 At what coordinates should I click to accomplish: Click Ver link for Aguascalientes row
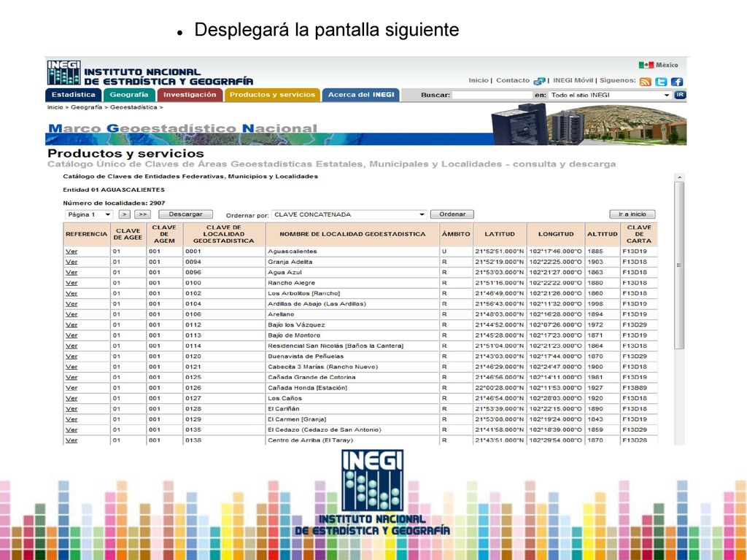(x=71, y=252)
